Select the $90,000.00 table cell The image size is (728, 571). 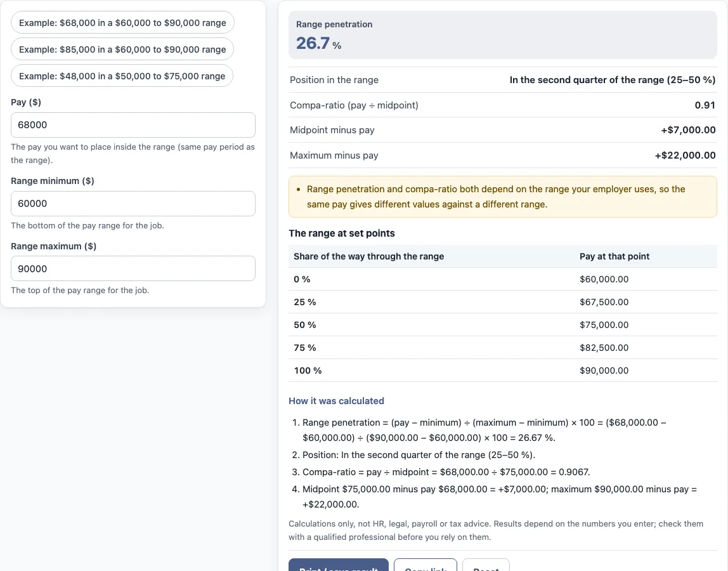[604, 371]
